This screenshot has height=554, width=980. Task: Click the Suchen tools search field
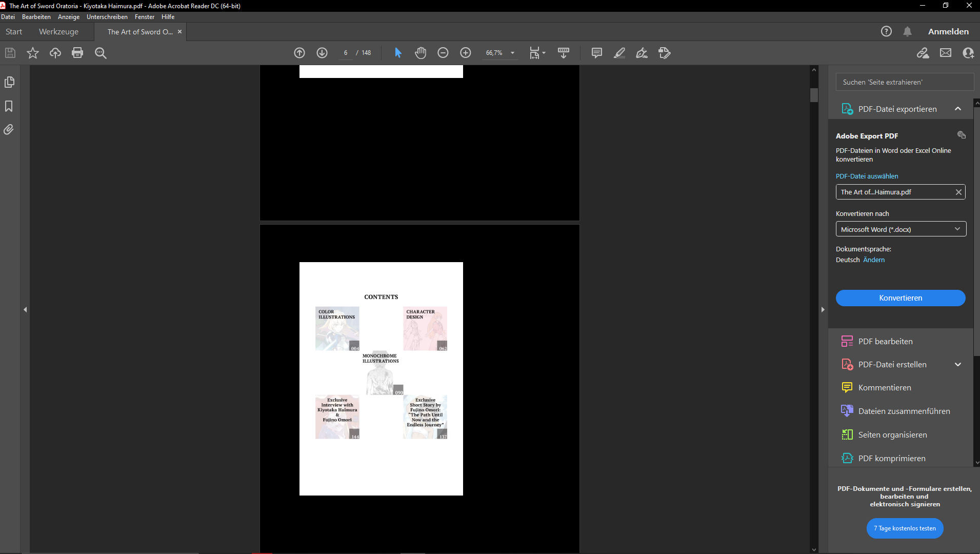pyautogui.click(x=904, y=82)
